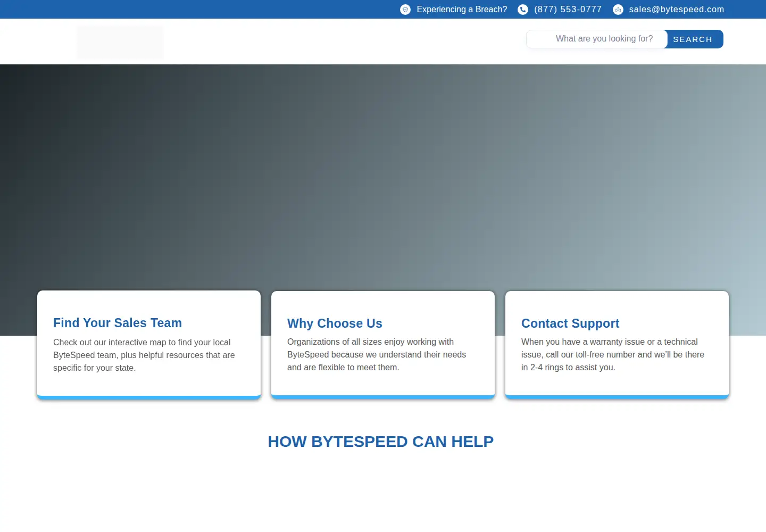Email sales@bytespeed.com link

point(676,10)
